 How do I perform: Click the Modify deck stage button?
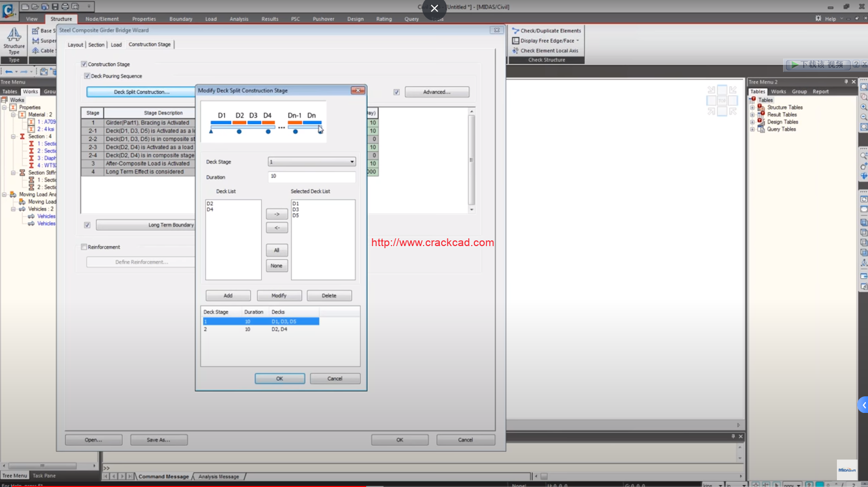tap(279, 295)
